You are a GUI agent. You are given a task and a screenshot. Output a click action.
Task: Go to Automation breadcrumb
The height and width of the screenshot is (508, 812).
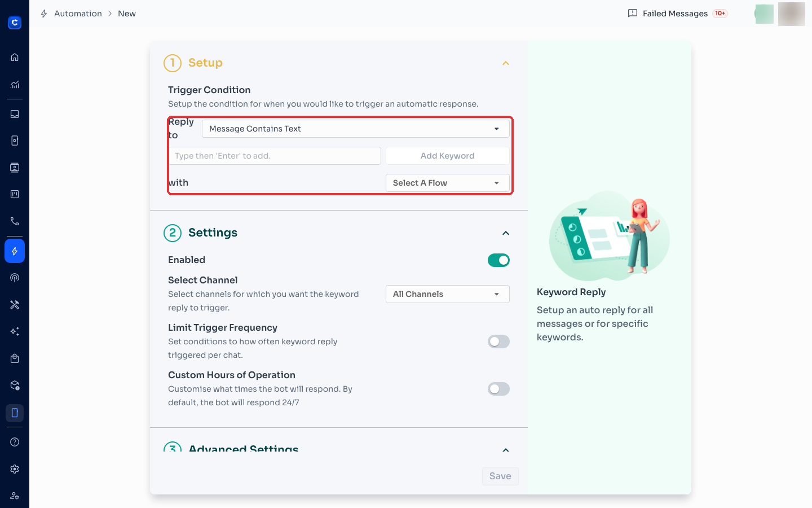point(78,14)
